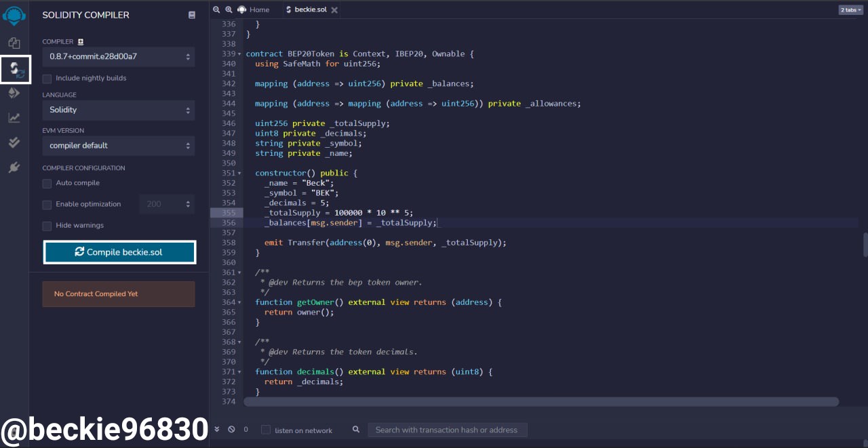
Task: Fold getOwner function at line 364
Action: coord(239,302)
